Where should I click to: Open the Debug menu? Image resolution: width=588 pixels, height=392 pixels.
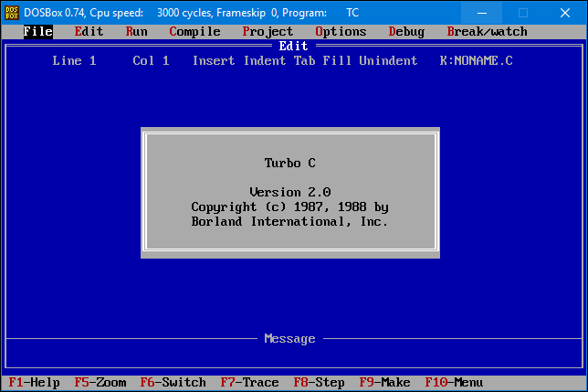click(406, 31)
